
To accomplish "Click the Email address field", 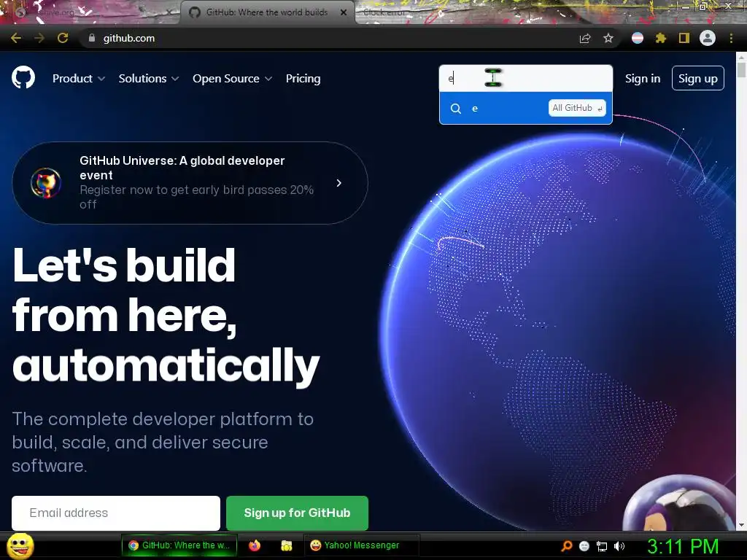I will [116, 513].
